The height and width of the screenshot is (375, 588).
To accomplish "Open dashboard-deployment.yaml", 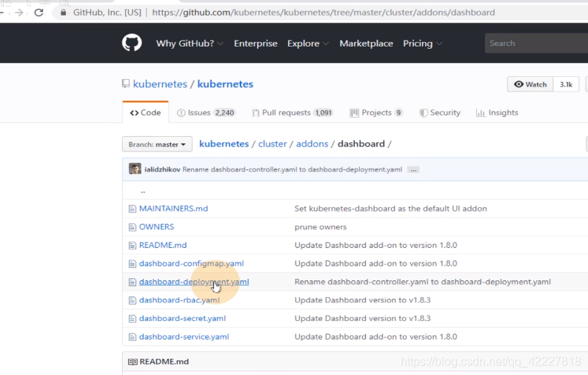I will tap(194, 282).
